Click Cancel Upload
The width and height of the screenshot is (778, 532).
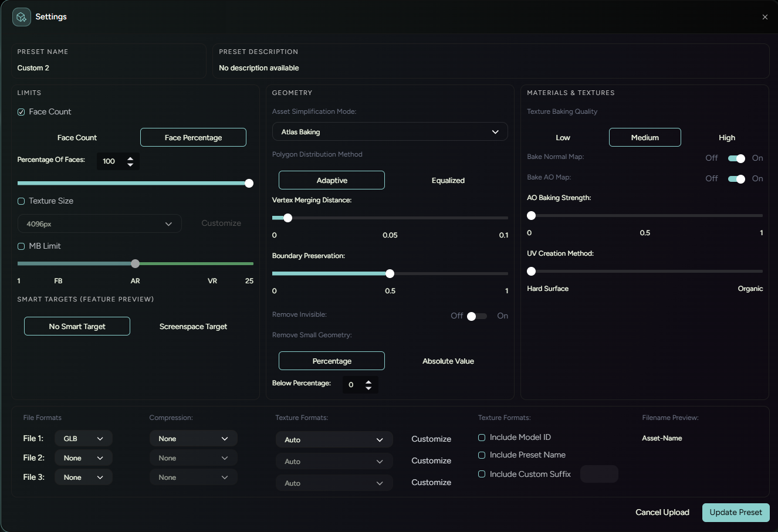662,513
